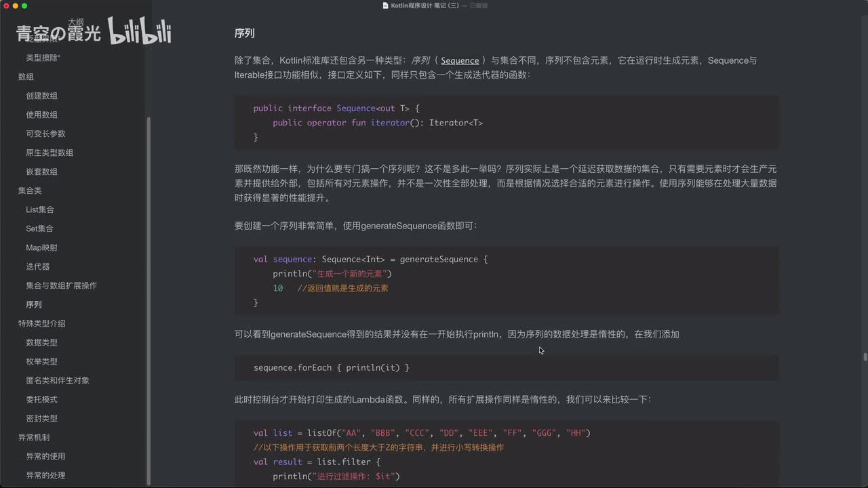Select Set集合 in the outline
868x488 pixels.
[x=39, y=228]
